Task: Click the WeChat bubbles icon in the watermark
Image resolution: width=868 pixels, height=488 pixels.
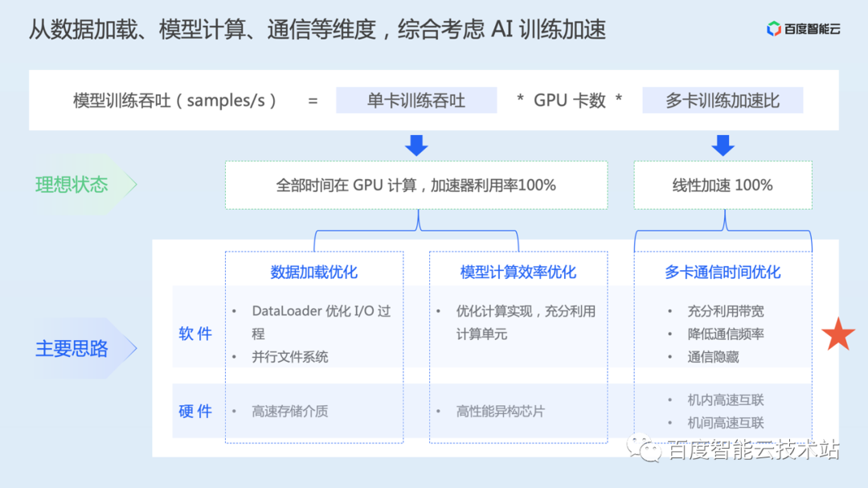Action: (x=645, y=452)
